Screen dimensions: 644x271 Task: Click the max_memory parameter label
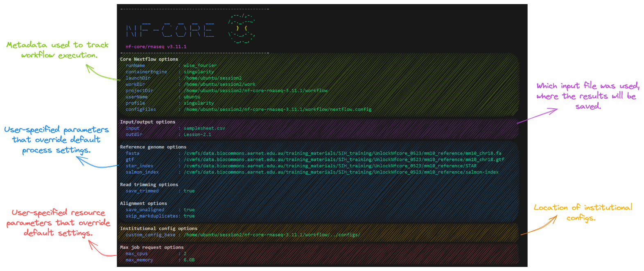coord(140,260)
